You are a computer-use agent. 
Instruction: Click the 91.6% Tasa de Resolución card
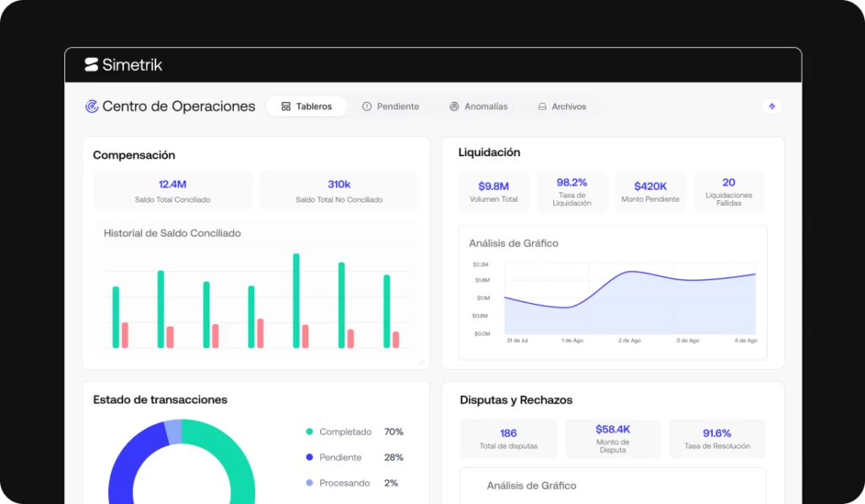click(717, 439)
